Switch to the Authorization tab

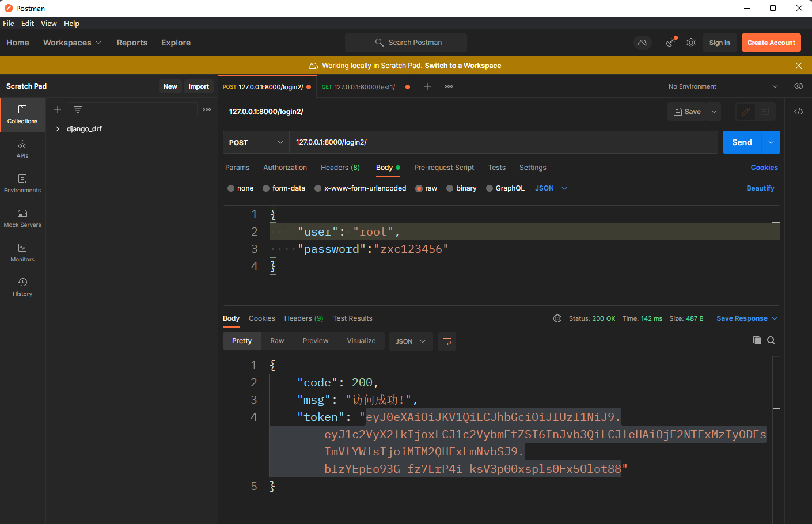tap(285, 168)
